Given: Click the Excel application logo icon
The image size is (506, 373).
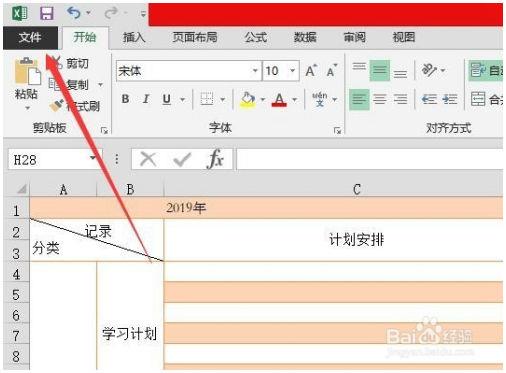Looking at the screenshot, I should tap(19, 13).
